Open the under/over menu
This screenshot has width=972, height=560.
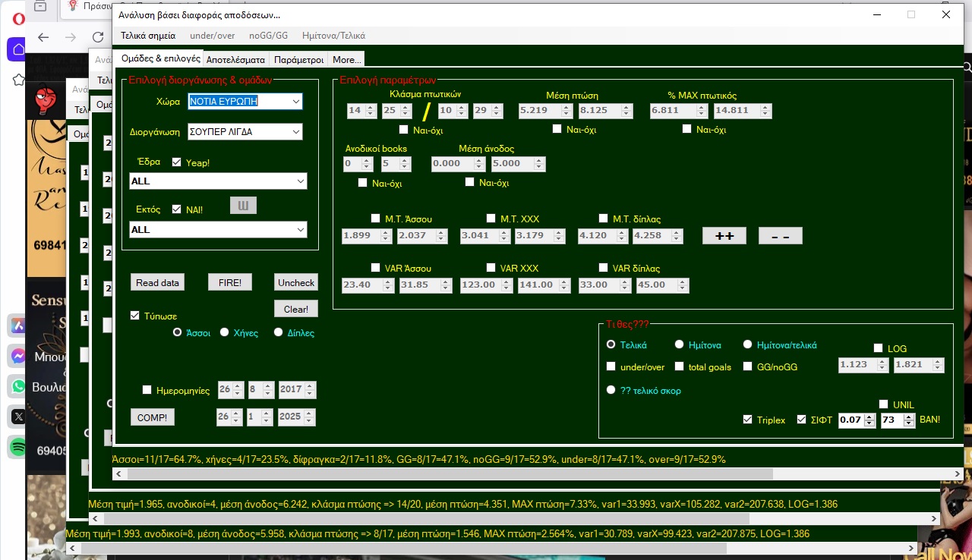coord(212,36)
